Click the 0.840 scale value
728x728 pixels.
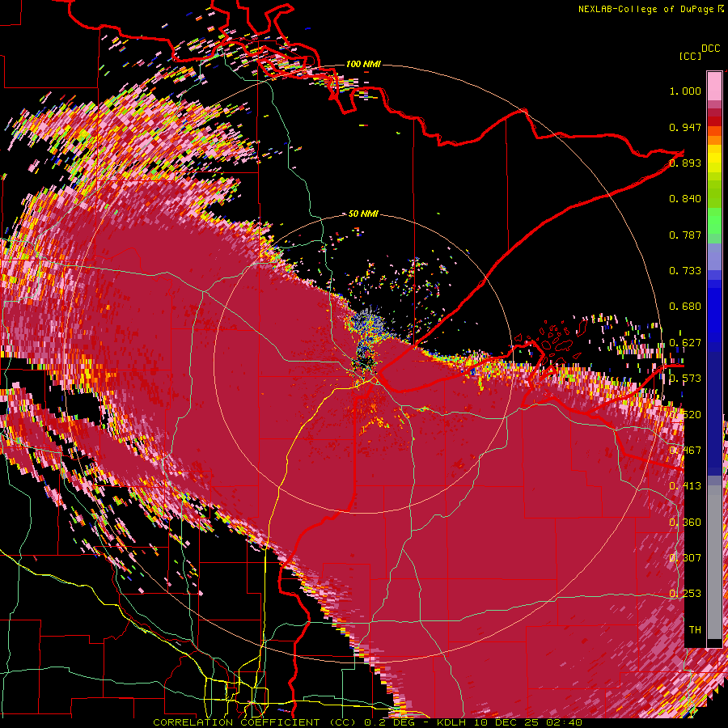(685, 199)
